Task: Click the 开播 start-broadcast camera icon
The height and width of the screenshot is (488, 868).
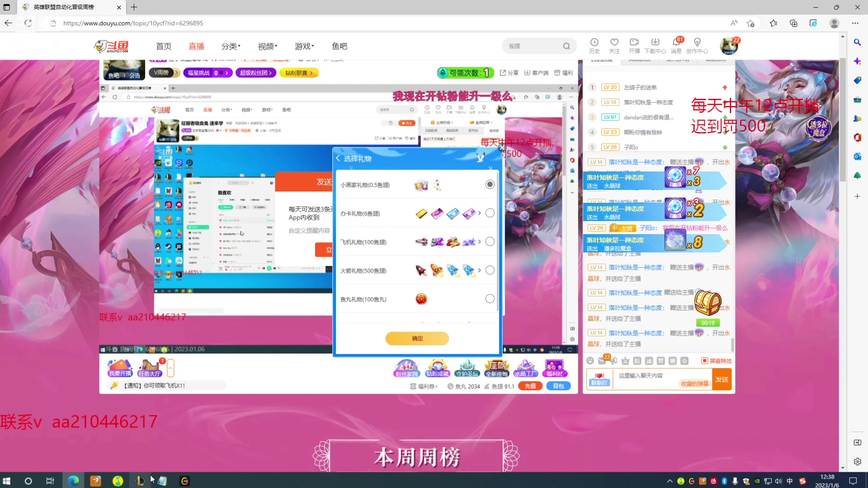Action: click(x=634, y=46)
